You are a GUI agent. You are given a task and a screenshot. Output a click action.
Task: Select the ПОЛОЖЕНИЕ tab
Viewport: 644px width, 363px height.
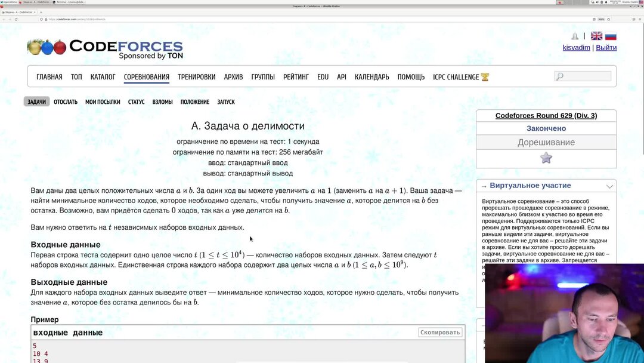tap(194, 101)
